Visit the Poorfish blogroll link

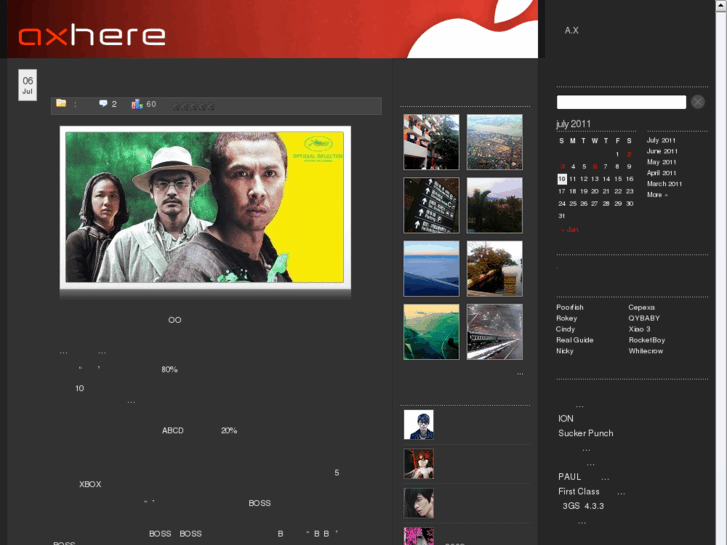pos(570,308)
